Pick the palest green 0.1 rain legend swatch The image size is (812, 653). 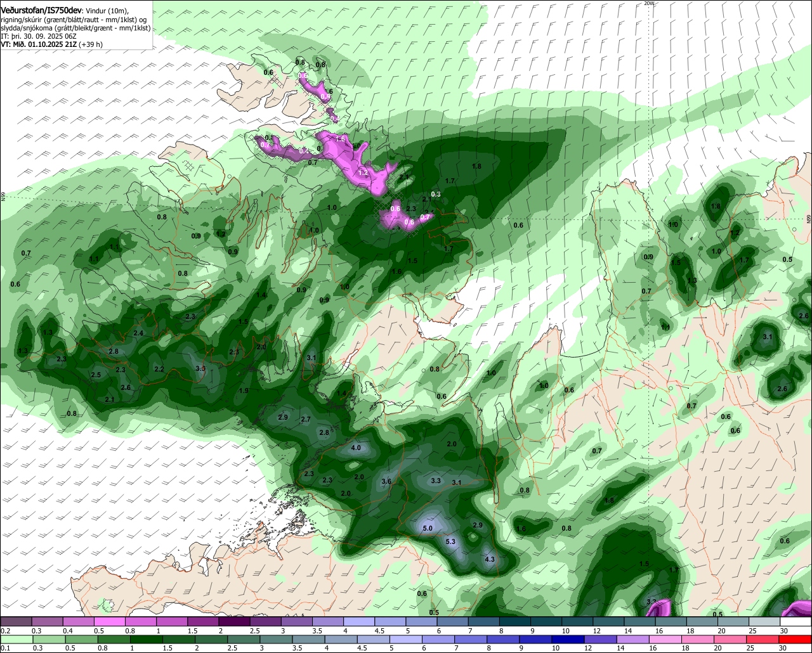click(16, 640)
